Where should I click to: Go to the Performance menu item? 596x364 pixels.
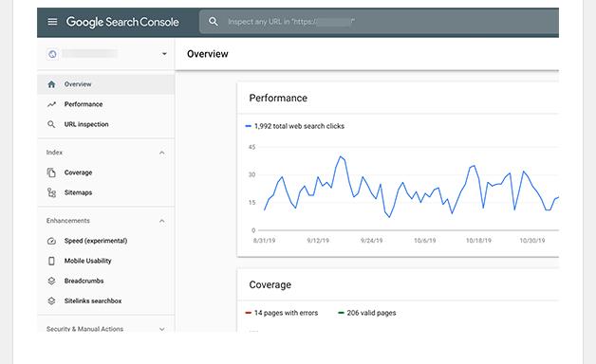click(x=84, y=104)
